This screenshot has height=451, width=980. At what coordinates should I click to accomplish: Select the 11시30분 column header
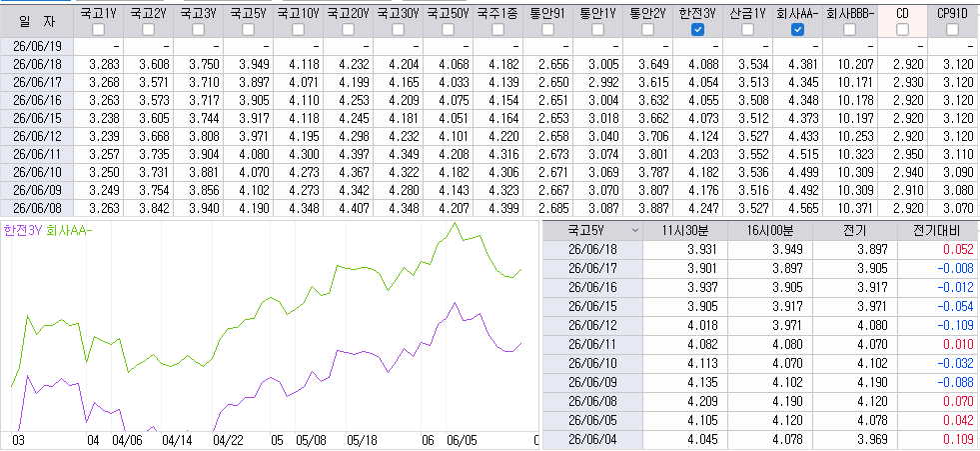pyautogui.click(x=685, y=230)
